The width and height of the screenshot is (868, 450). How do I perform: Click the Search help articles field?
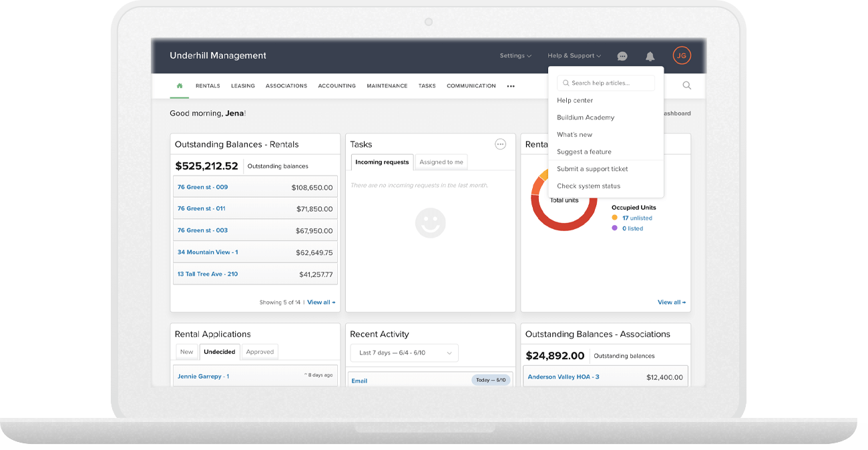point(606,83)
